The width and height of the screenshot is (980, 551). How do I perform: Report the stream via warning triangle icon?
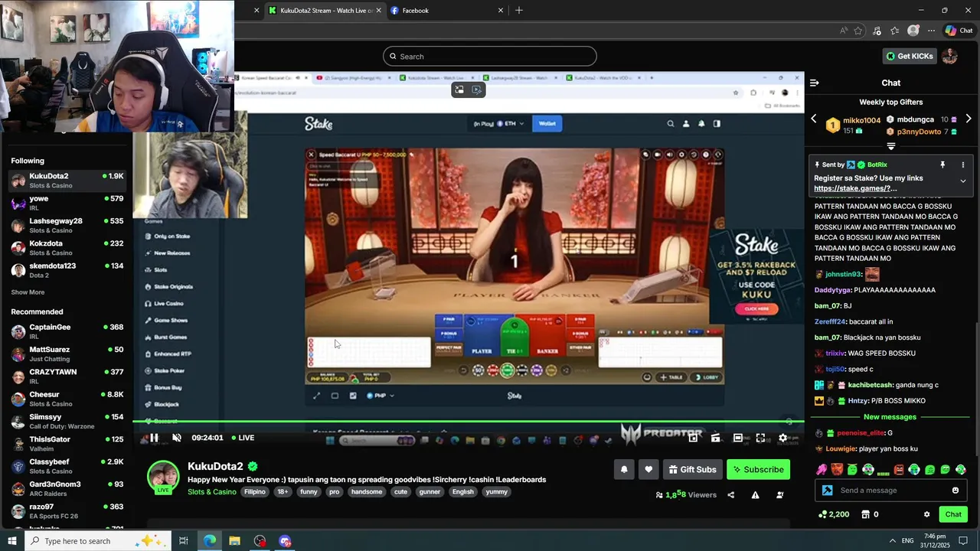(x=755, y=495)
